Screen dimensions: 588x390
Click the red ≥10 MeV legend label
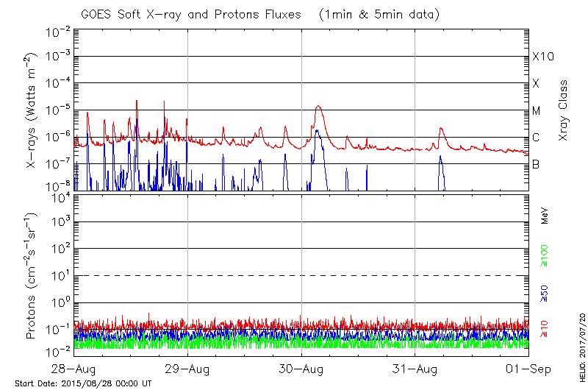click(545, 326)
